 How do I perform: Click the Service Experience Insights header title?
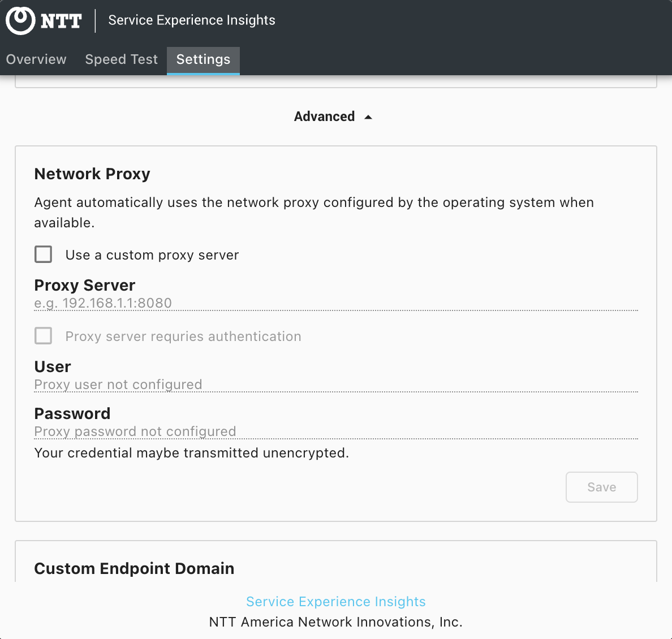pos(192,20)
